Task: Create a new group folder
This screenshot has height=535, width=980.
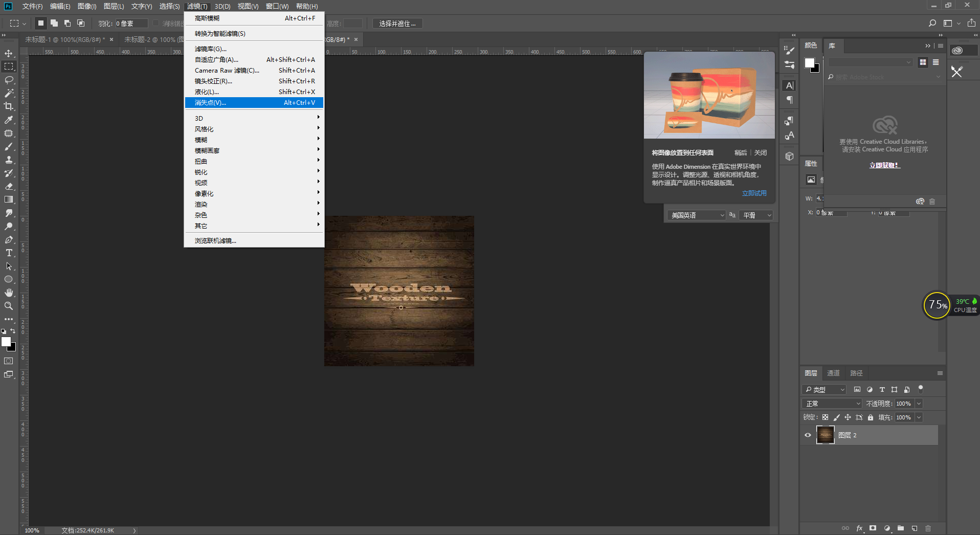Action: pyautogui.click(x=901, y=528)
